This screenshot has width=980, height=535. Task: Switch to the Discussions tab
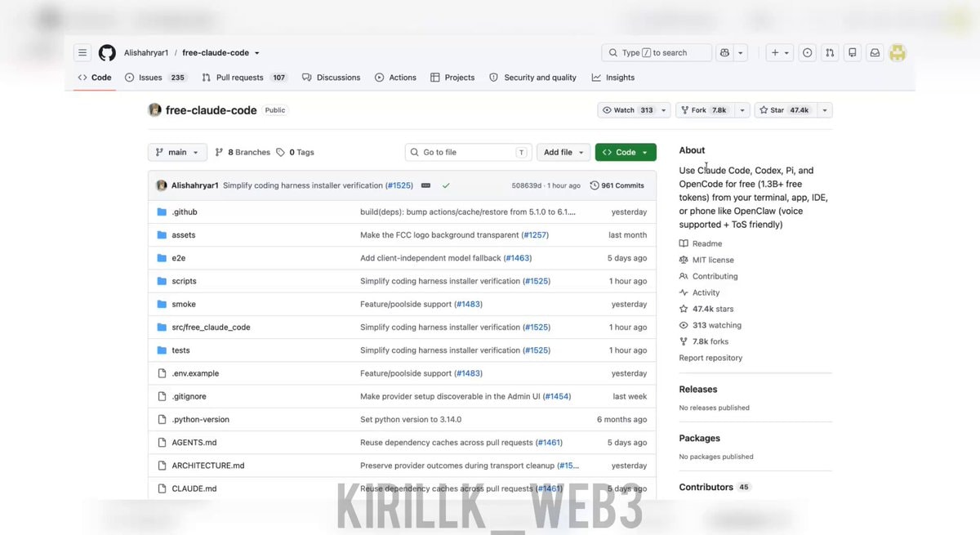point(331,78)
